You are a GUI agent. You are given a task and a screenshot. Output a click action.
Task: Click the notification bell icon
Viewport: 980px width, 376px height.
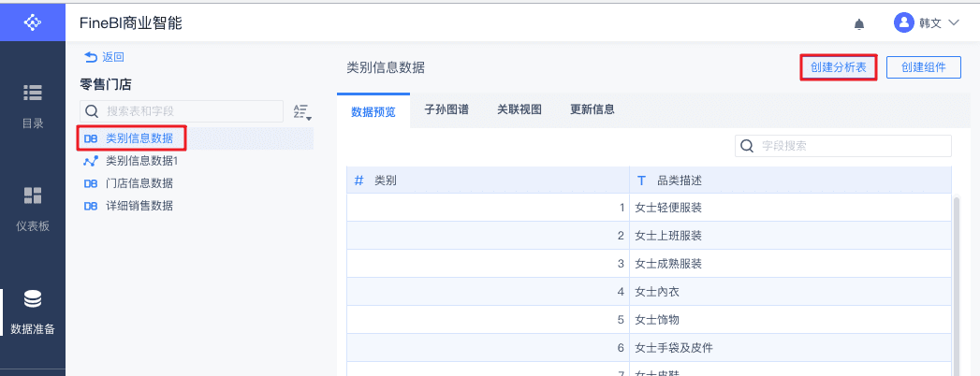click(x=859, y=22)
